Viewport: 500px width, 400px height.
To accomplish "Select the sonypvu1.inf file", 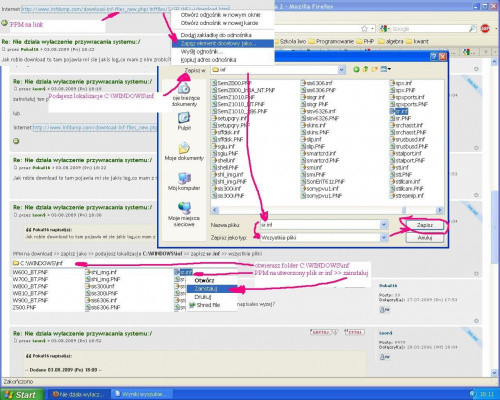I will [319, 188].
